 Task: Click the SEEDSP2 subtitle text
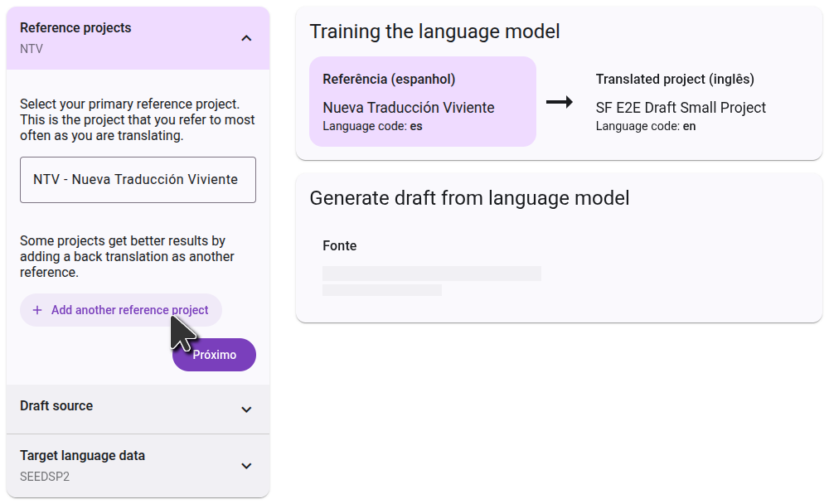coord(45,477)
